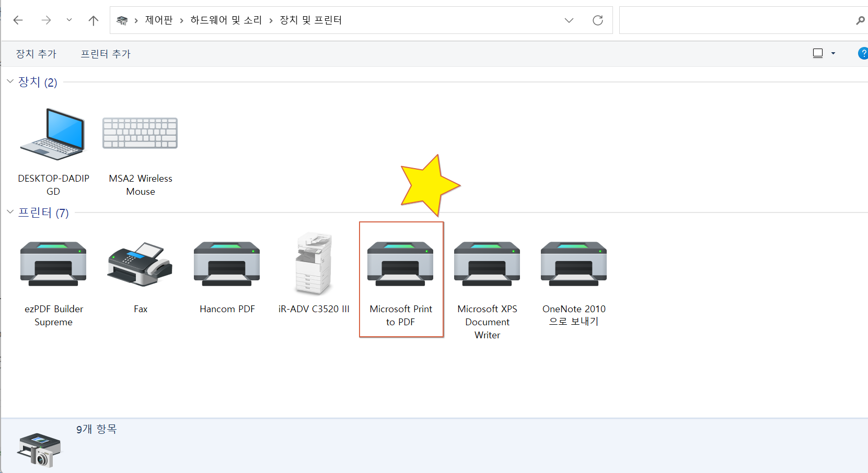Image resolution: width=868 pixels, height=473 pixels.
Task: Open help with the blue question mark
Action: 863,53
